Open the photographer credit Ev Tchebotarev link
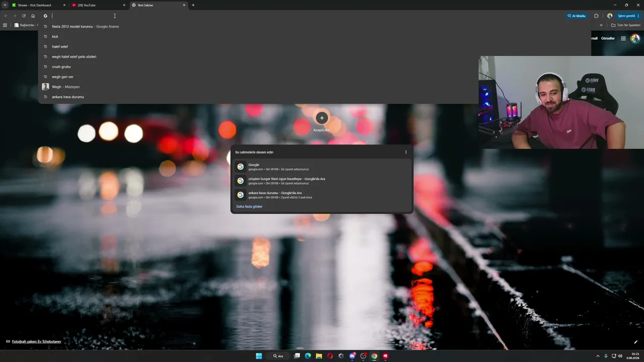The height and width of the screenshot is (362, 644). 36,341
